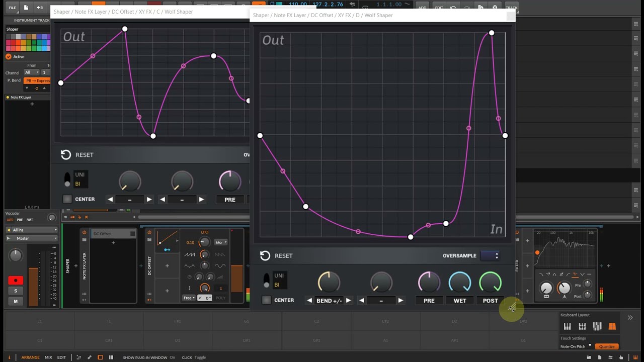This screenshot has width=644, height=362.
Task: Previous option arrow beside BEND +/- selector
Action: click(x=309, y=300)
